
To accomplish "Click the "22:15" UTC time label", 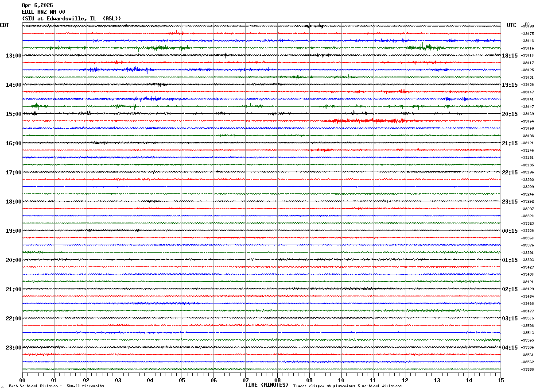I will pyautogui.click(x=510, y=173).
